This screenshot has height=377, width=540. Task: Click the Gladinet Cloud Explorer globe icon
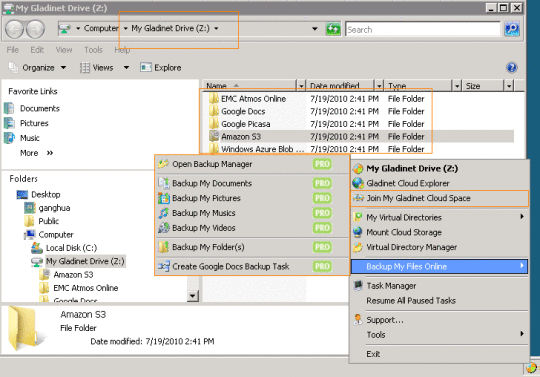[358, 183]
